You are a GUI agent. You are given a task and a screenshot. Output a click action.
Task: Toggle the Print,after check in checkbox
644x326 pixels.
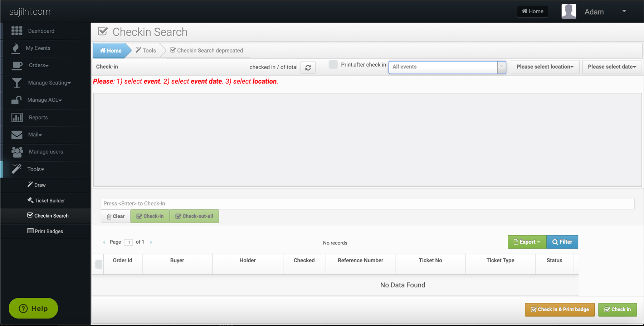point(333,64)
